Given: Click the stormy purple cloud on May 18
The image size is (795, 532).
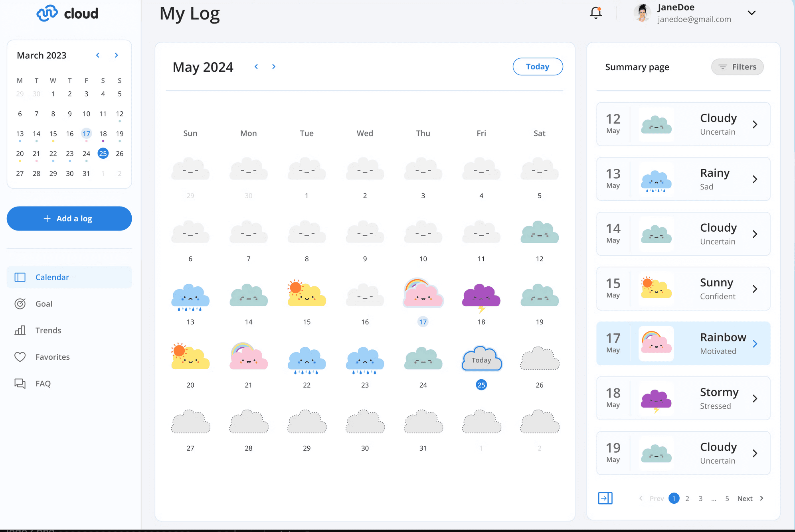Looking at the screenshot, I should pos(481,298).
